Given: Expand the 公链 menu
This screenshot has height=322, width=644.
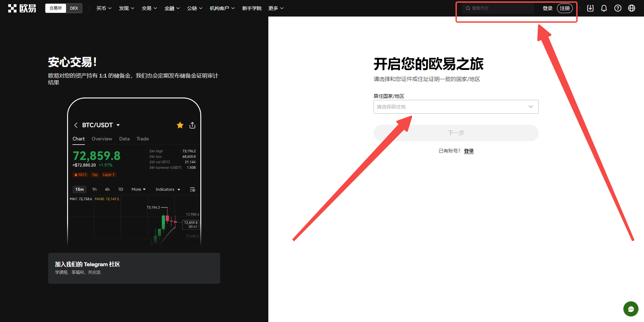Looking at the screenshot, I should [x=195, y=8].
